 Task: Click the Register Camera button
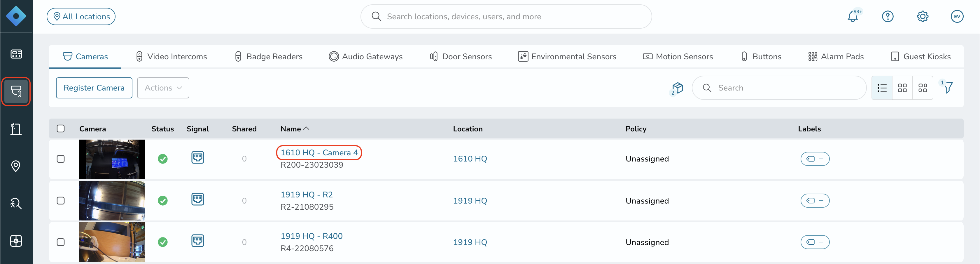pos(94,88)
